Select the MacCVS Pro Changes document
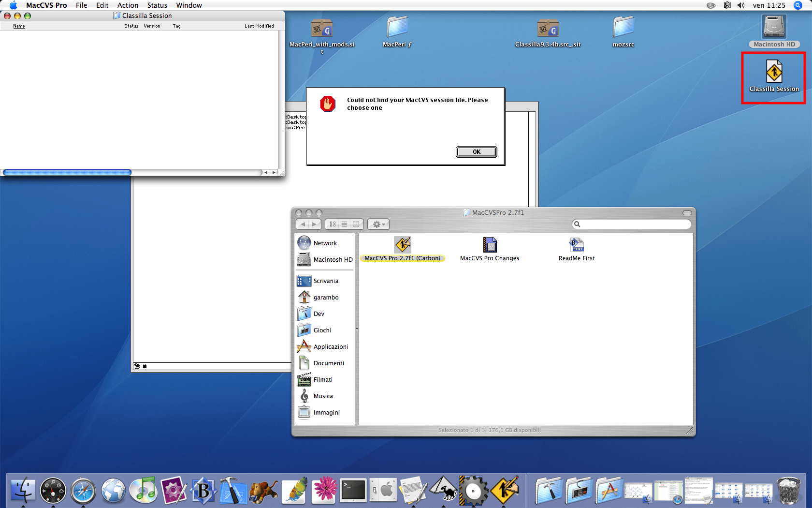The width and height of the screenshot is (812, 508). coord(490,249)
